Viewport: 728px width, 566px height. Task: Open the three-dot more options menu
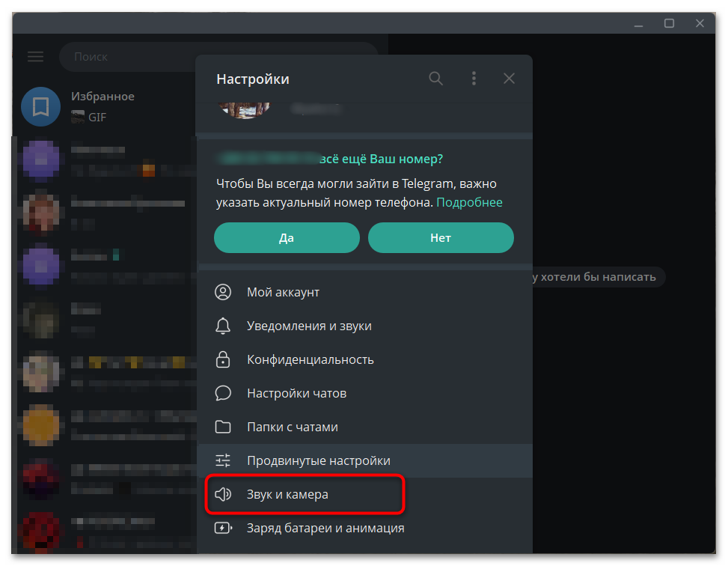coord(474,79)
